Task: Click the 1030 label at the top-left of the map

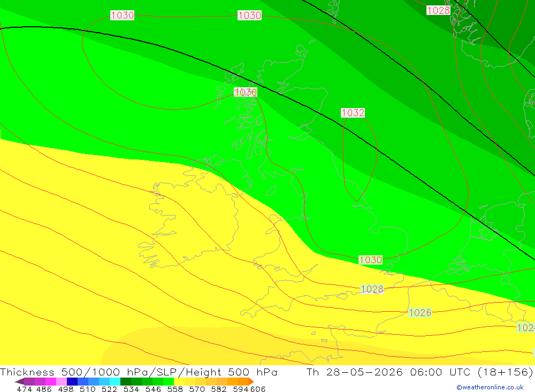Action: coord(122,16)
